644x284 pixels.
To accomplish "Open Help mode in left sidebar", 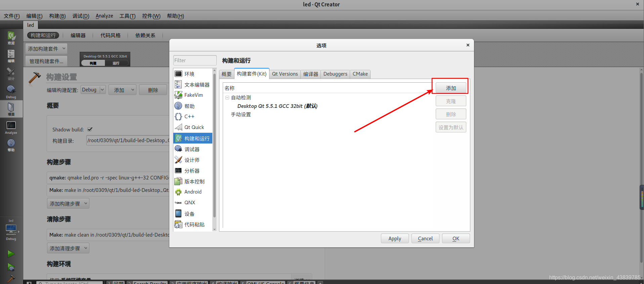I will pyautogui.click(x=11, y=145).
